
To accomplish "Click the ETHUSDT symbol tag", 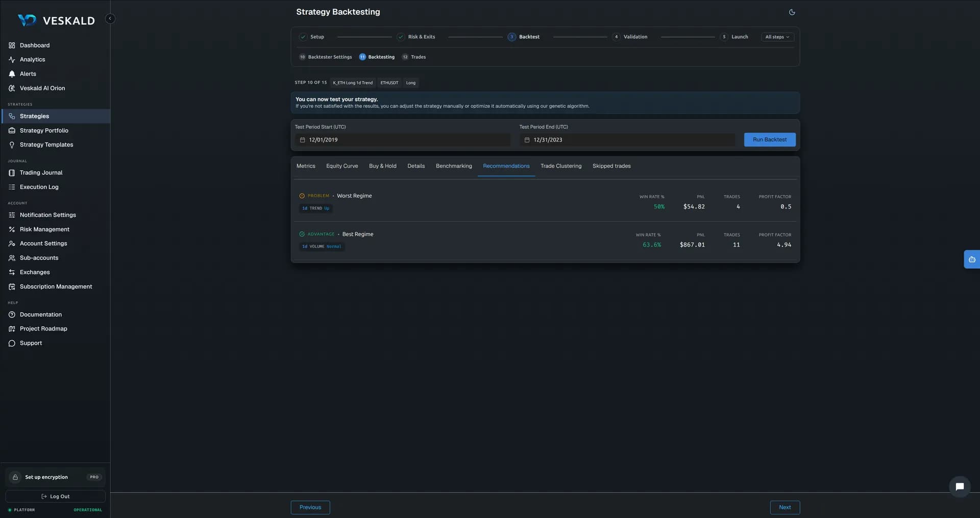I will tap(389, 83).
